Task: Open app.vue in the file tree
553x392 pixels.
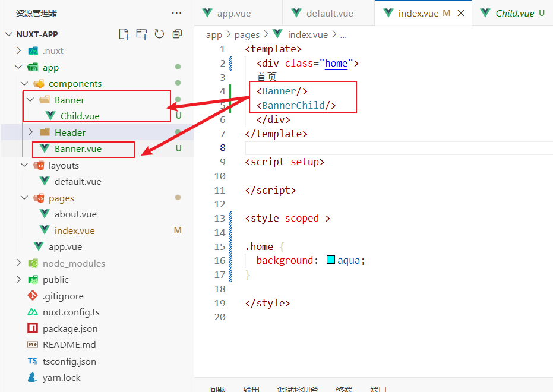Action: click(65, 246)
